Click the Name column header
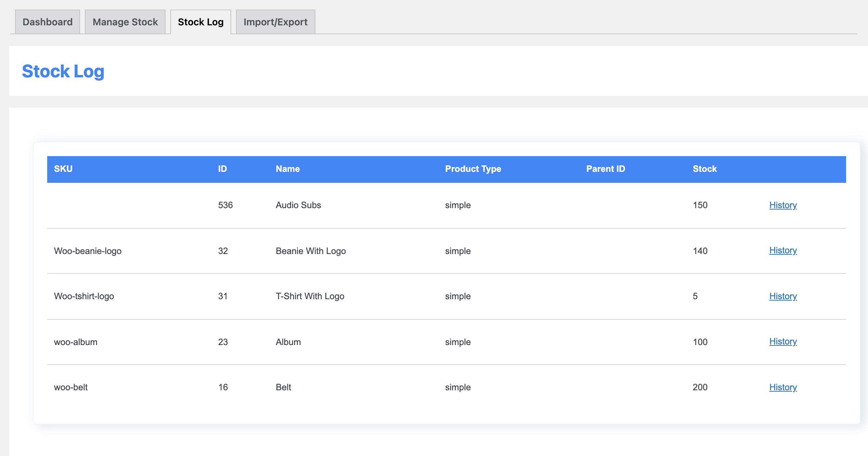Screen dimensions: 868x456 coord(287,169)
